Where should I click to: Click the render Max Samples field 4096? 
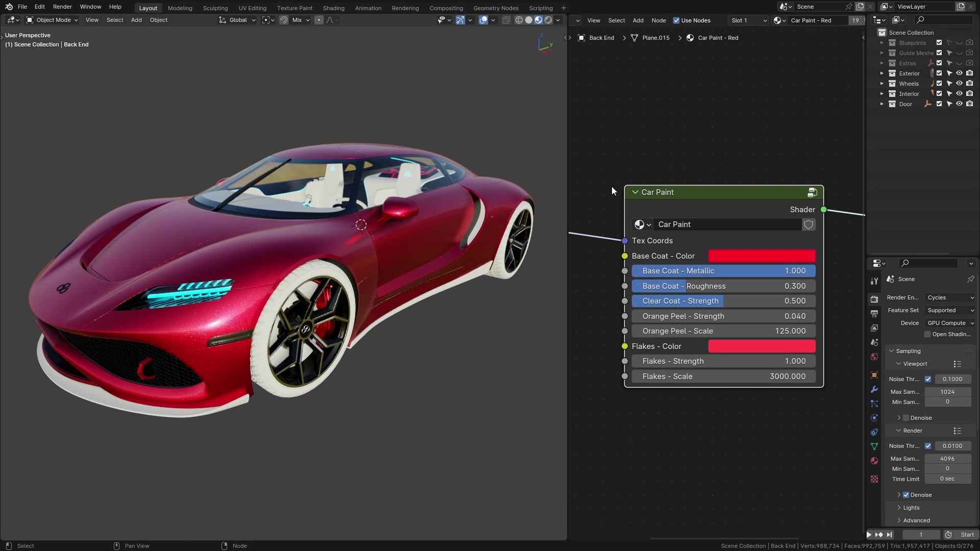pyautogui.click(x=948, y=459)
